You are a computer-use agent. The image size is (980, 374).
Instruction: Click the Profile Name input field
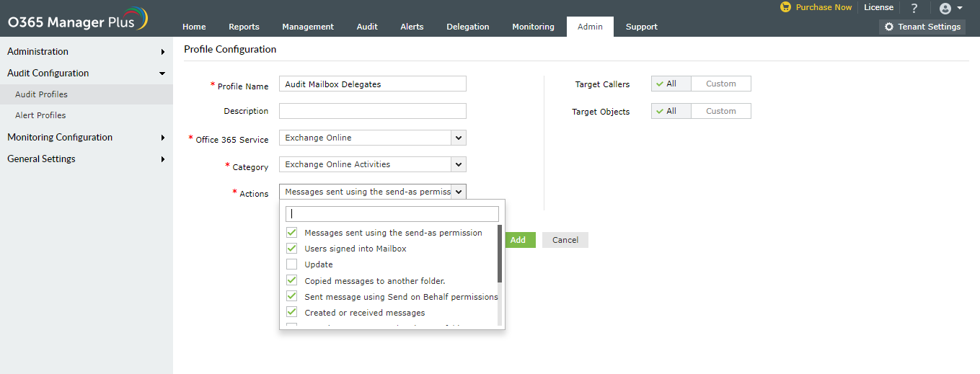click(x=373, y=84)
